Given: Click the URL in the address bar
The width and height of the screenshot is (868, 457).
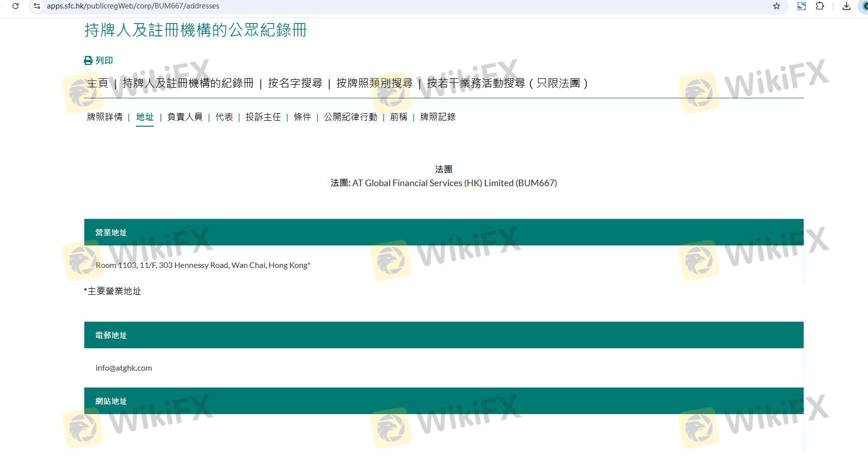Looking at the screenshot, I should (x=133, y=6).
